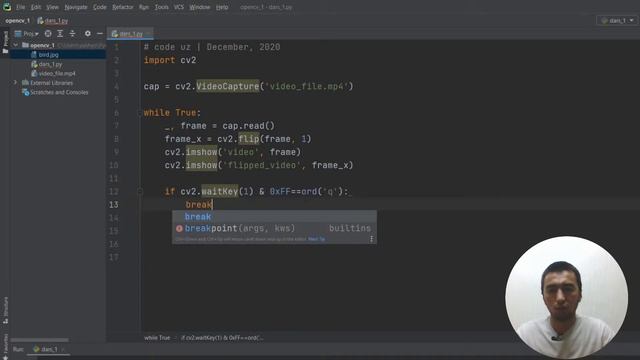
Task: Click the presenter webcam circle overlay
Action: [567, 297]
